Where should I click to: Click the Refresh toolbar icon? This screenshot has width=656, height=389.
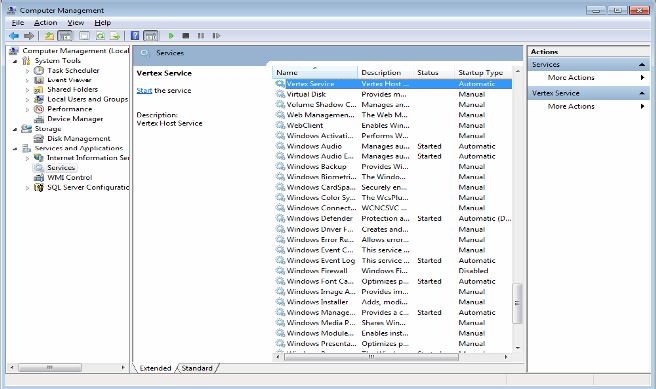pos(100,36)
